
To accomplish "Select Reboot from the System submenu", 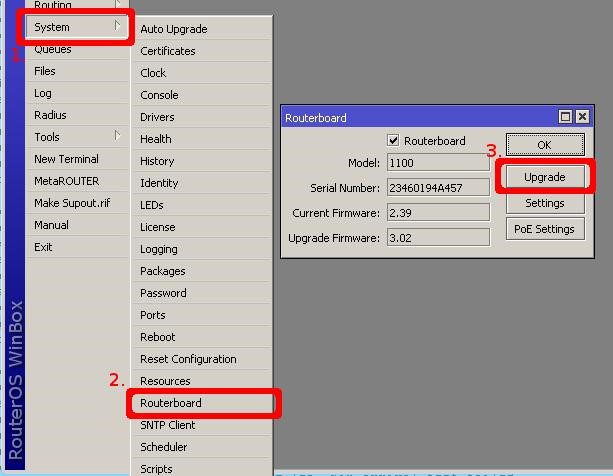I will (x=157, y=337).
